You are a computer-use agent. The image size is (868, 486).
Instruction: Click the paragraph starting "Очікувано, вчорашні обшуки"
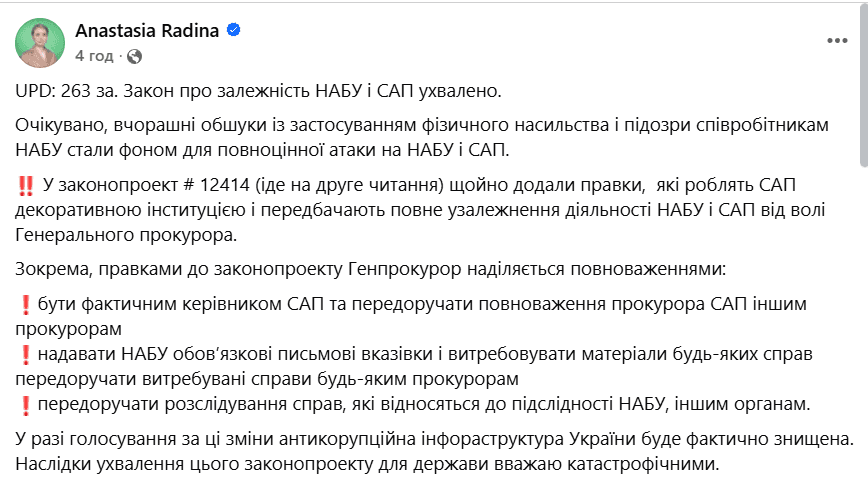422,137
